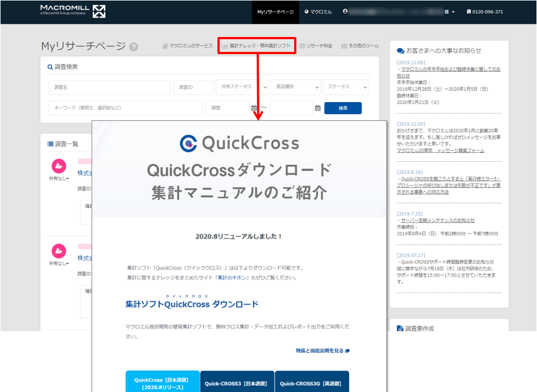537x392 pixels.
Task: Open 特長と機能説明を見る link
Action: click(x=323, y=351)
